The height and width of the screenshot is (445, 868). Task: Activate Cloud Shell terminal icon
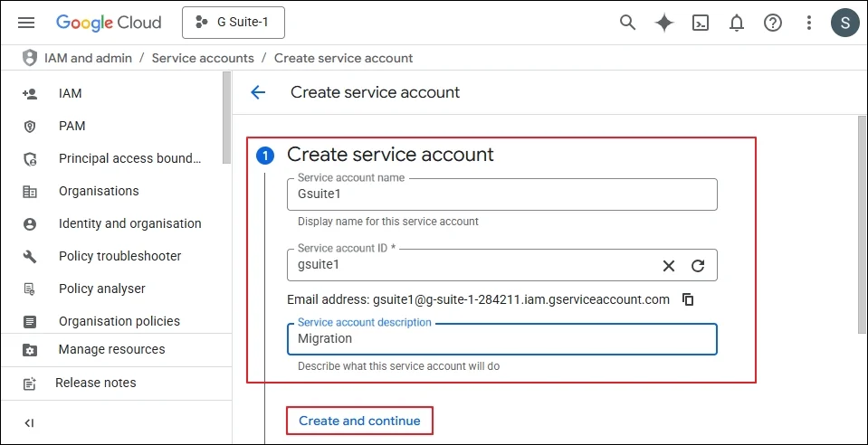(701, 23)
